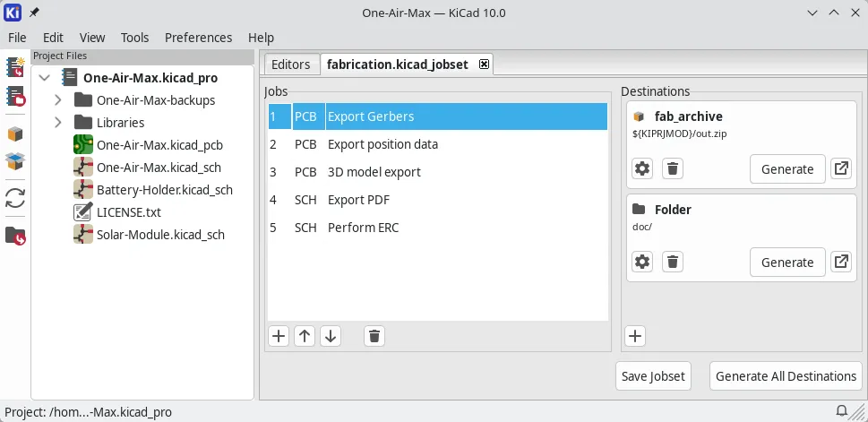The image size is (868, 422).
Task: Click the Project Files panel header
Action: 142,56
